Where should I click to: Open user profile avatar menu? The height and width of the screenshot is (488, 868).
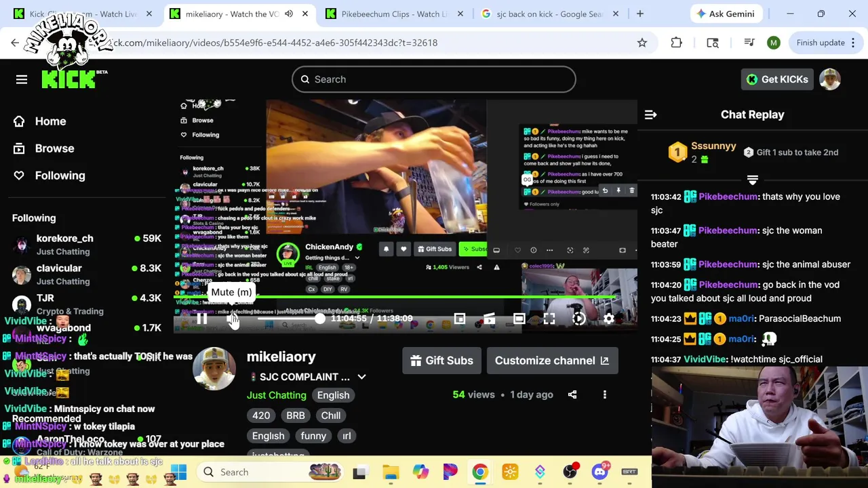830,79
